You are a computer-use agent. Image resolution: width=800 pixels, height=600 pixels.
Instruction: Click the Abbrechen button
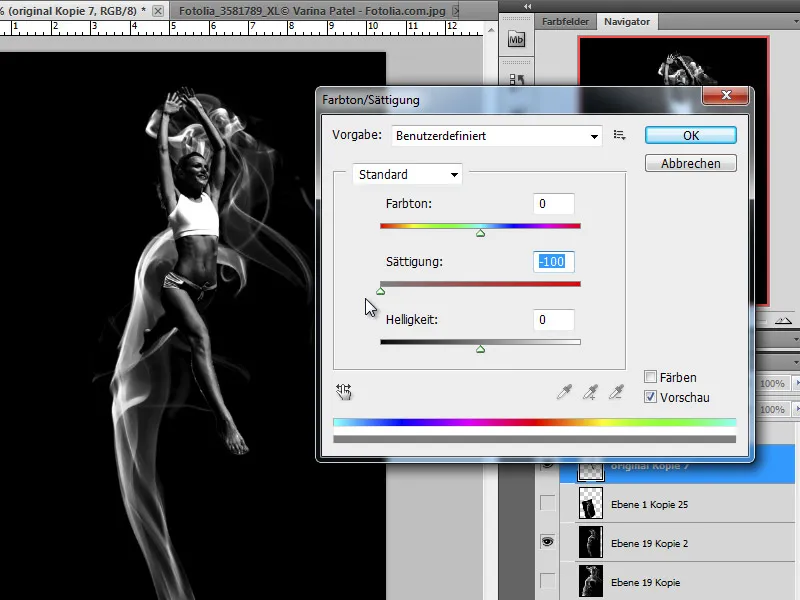691,163
